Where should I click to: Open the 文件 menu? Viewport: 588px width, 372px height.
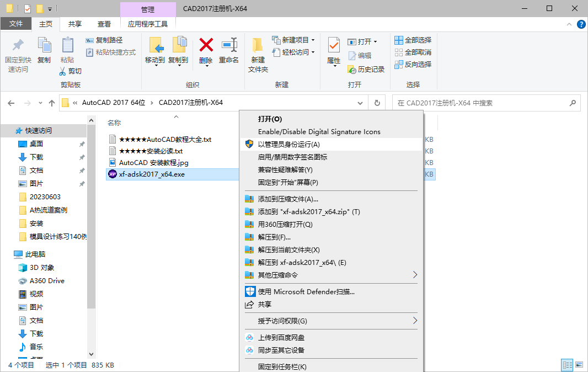(x=17, y=24)
